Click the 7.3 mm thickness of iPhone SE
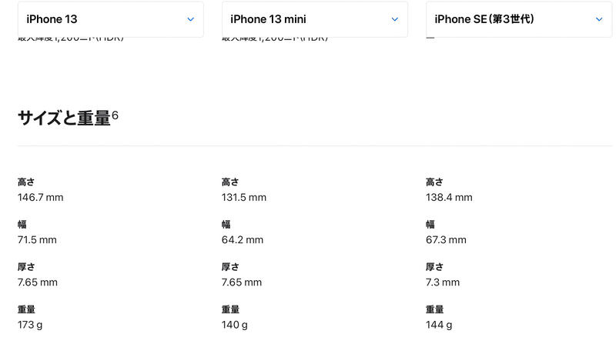Image resolution: width=616 pixels, height=364 pixels. pyautogui.click(x=443, y=282)
